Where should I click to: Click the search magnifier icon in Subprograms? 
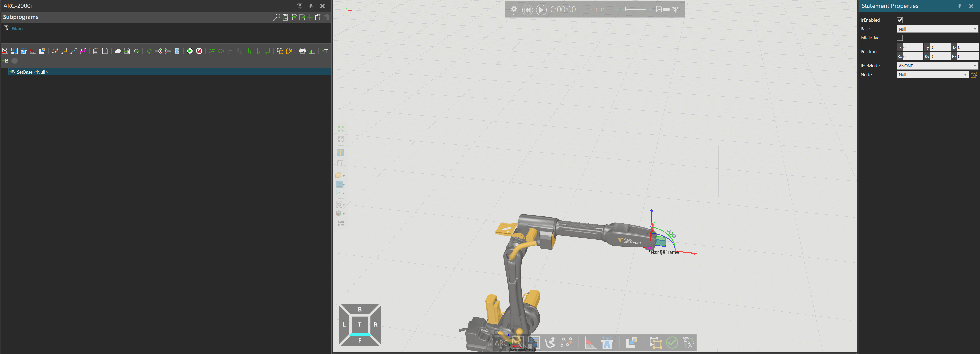point(276,17)
